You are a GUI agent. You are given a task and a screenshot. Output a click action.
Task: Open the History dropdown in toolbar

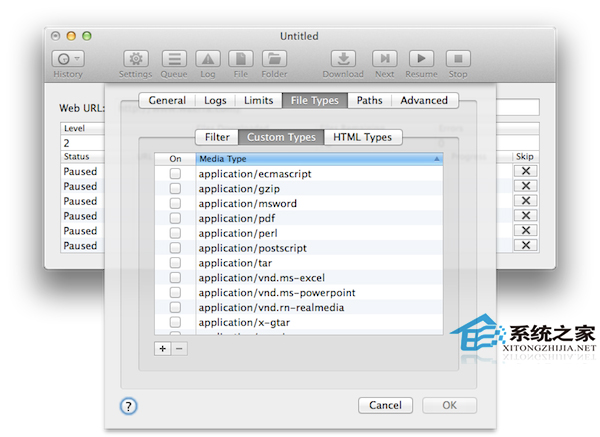(68, 59)
